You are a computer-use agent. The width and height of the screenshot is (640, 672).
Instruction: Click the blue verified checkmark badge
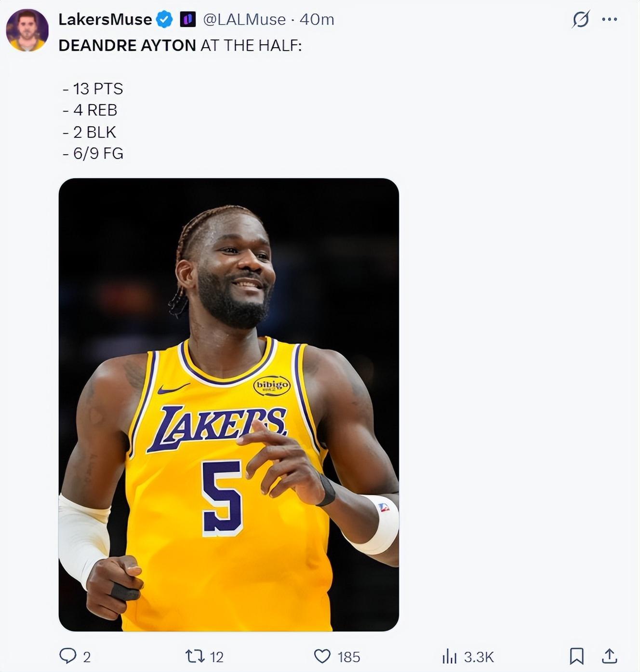click(164, 19)
